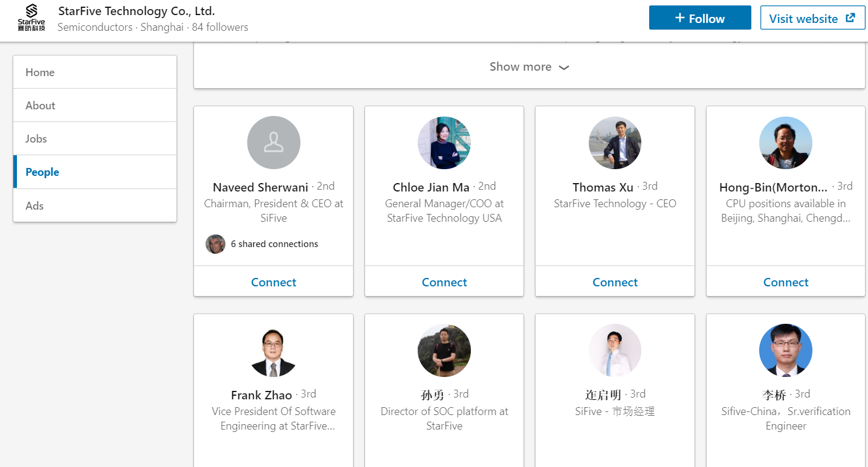The height and width of the screenshot is (467, 868).
Task: Open Frank Zhao's profile photo
Action: click(x=274, y=350)
